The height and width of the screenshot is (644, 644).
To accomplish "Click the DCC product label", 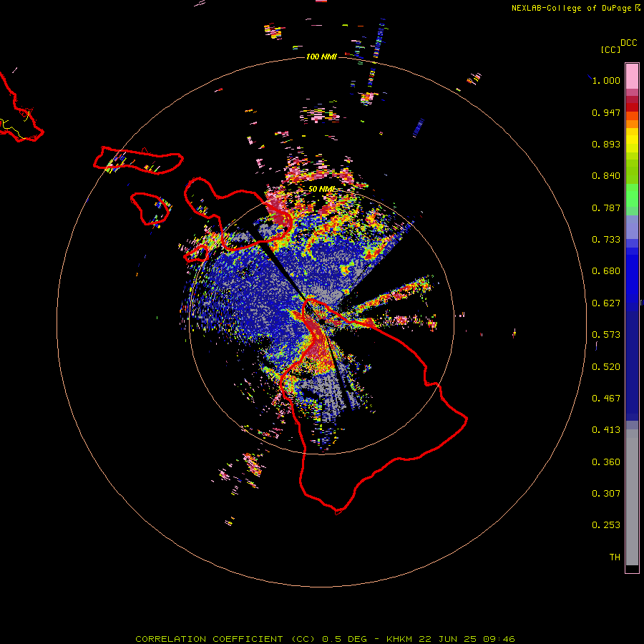I will 629,43.
